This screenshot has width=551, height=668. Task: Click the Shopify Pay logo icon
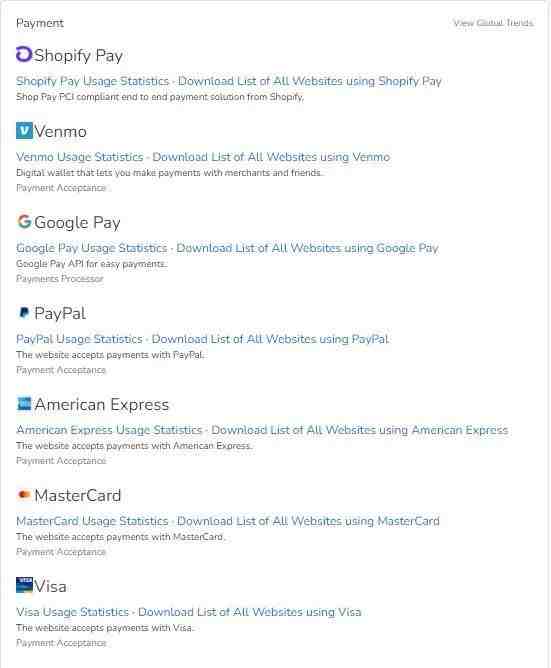click(x=24, y=55)
